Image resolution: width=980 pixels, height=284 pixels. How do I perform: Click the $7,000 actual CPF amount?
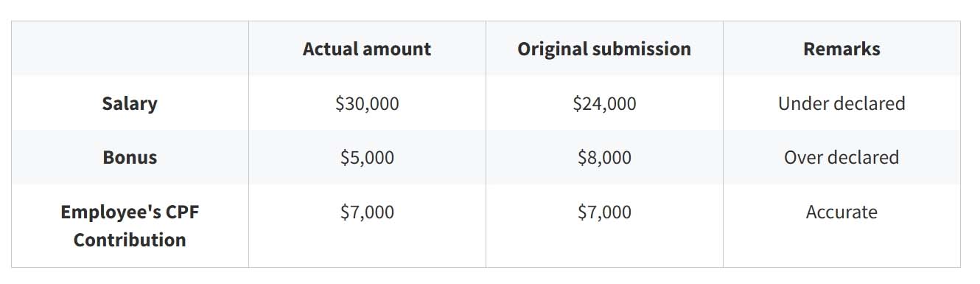tap(367, 212)
